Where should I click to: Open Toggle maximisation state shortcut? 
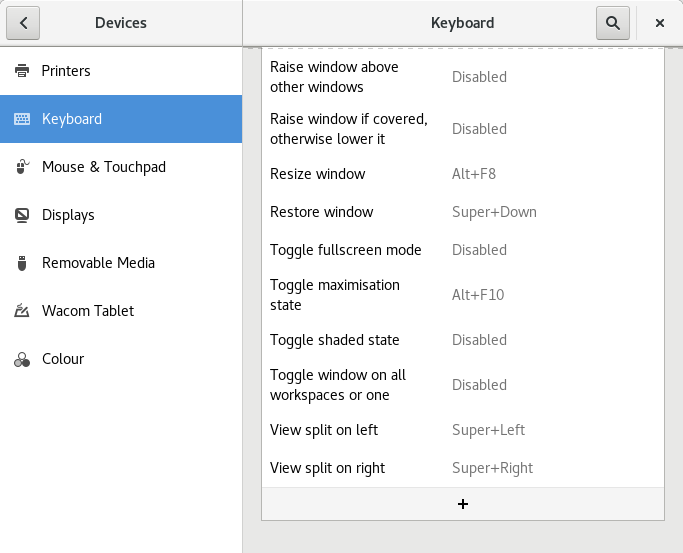(462, 295)
